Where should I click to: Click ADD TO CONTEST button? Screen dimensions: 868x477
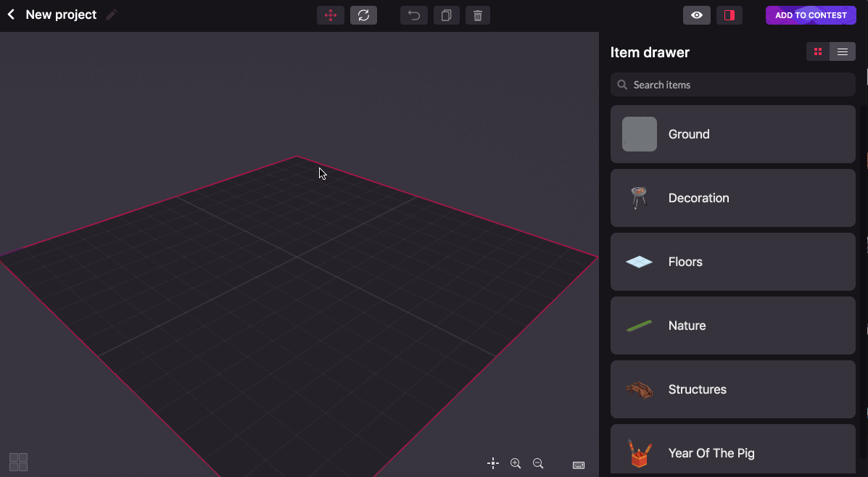coord(811,15)
